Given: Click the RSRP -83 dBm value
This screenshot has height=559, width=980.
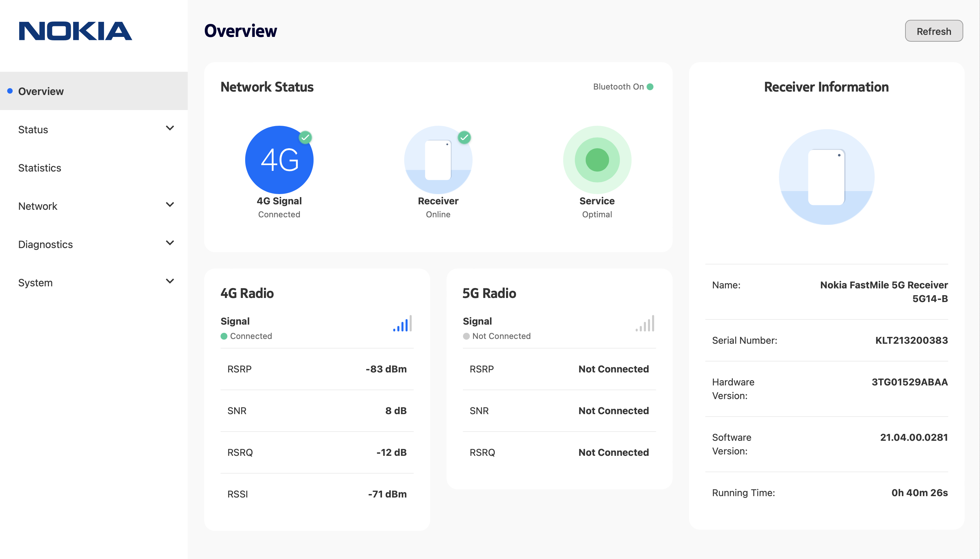Looking at the screenshot, I should click(x=386, y=369).
